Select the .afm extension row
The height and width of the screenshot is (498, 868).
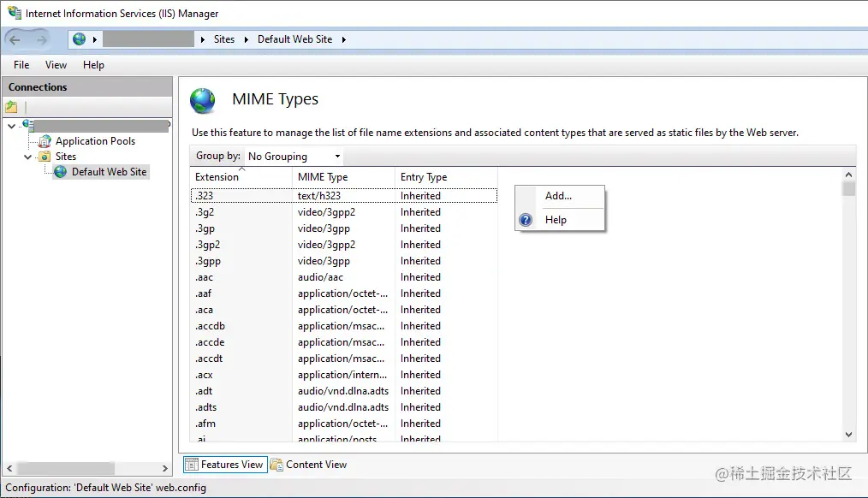click(x=344, y=424)
